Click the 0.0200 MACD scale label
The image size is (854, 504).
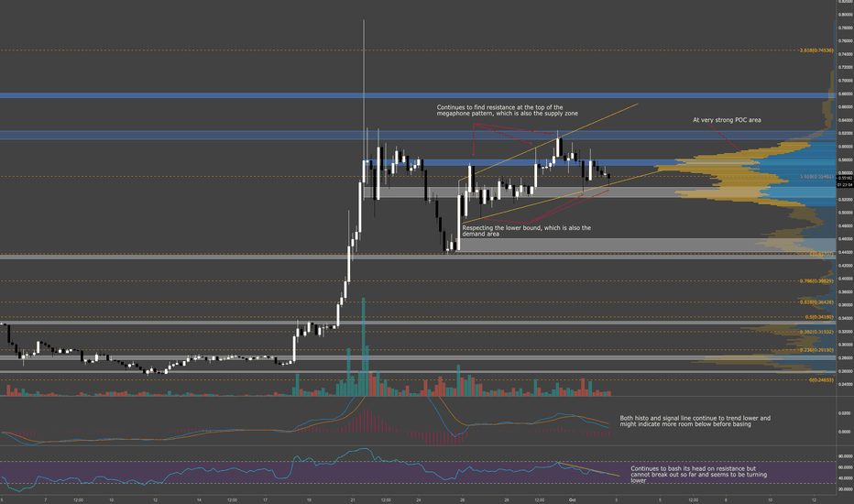coord(845,413)
